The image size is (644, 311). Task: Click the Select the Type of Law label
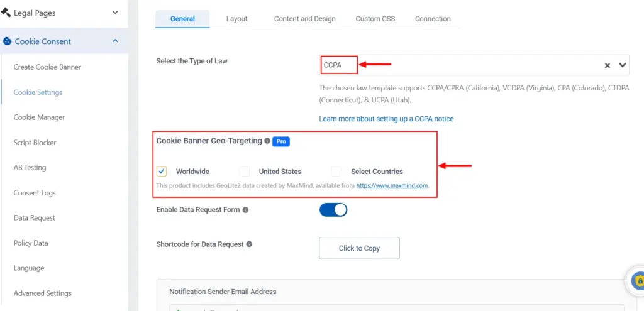point(192,61)
